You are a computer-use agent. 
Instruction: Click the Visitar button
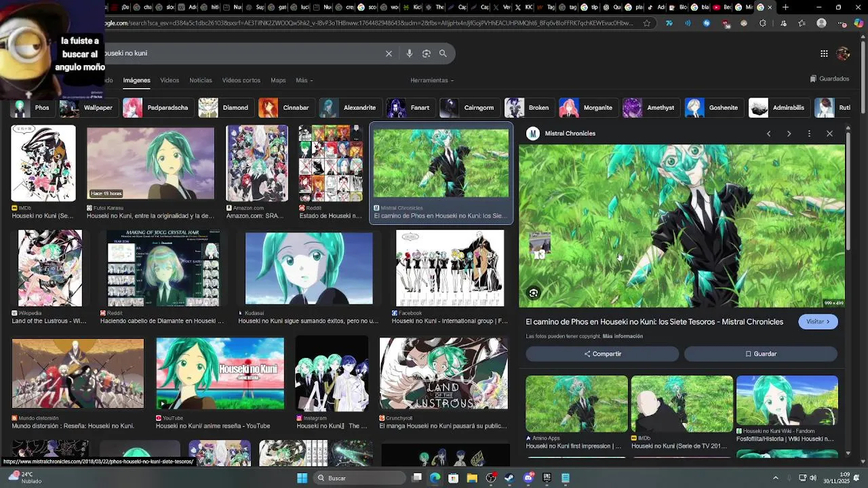click(x=818, y=322)
